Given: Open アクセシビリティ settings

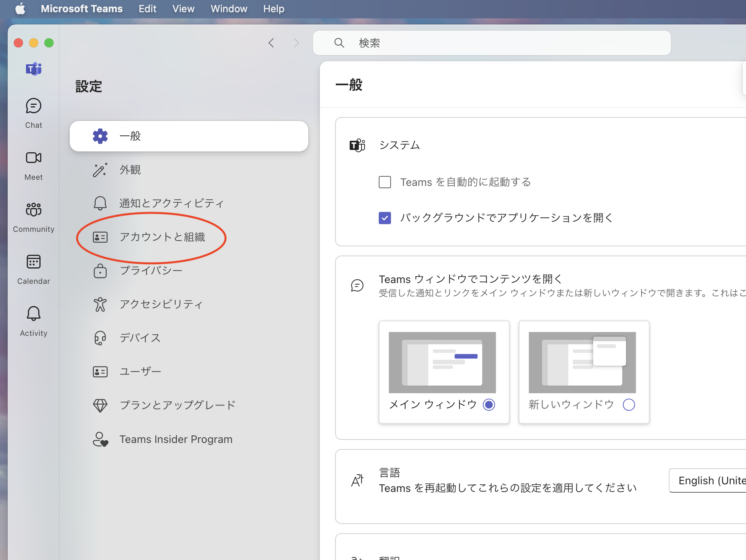Looking at the screenshot, I should click(x=189, y=304).
